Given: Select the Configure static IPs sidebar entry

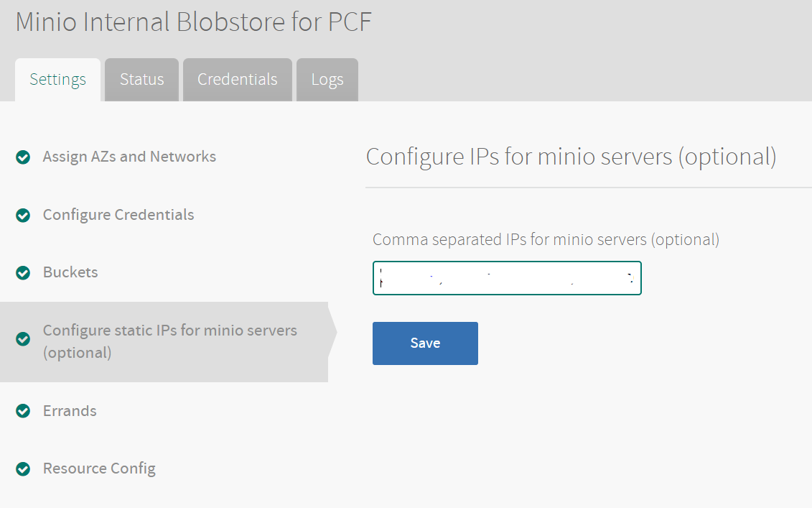Looking at the screenshot, I should pos(170,339).
